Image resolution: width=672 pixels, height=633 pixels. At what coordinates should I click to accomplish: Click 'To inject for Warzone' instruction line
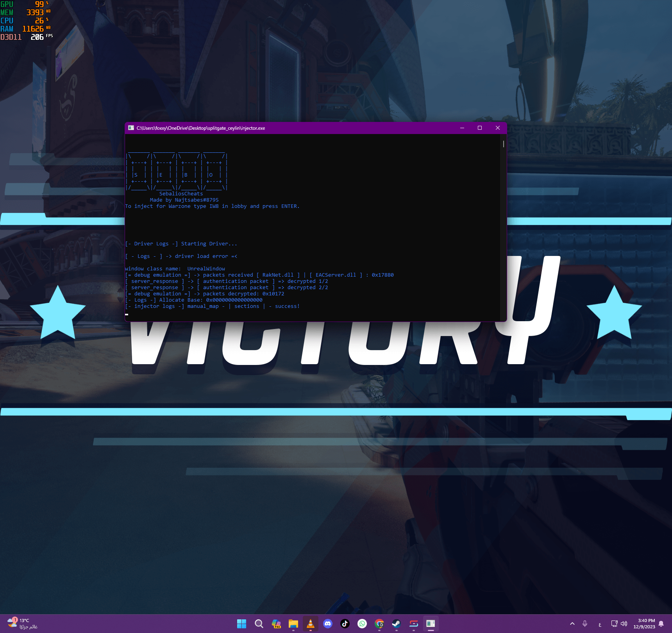[x=213, y=206]
